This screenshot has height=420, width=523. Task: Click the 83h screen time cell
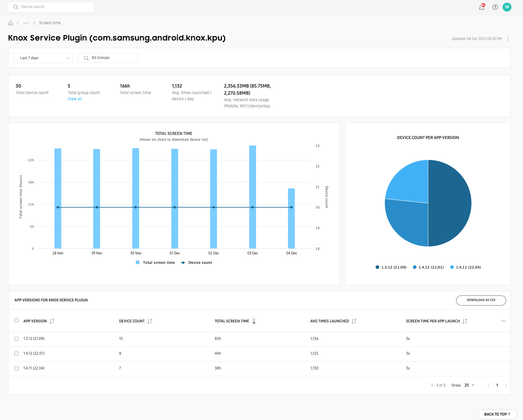218,339
